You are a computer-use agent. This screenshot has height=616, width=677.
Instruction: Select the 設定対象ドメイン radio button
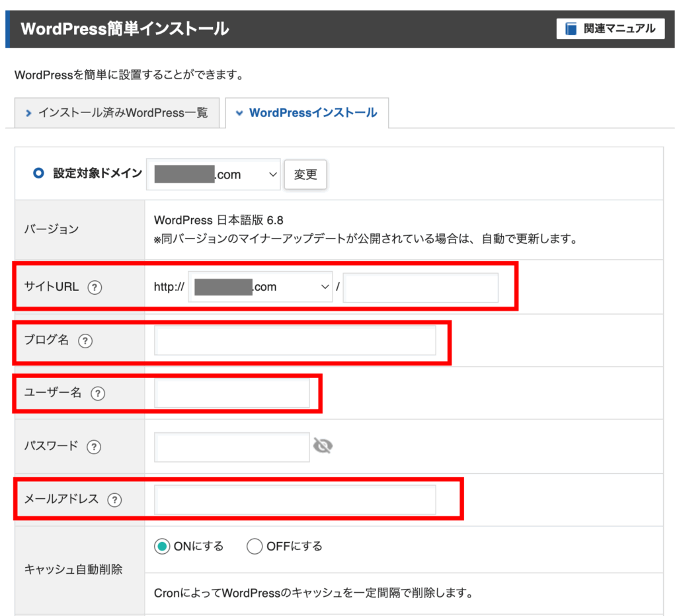[x=38, y=173]
